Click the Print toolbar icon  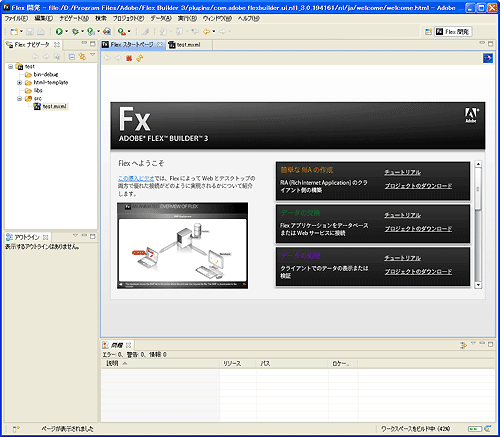click(41, 32)
